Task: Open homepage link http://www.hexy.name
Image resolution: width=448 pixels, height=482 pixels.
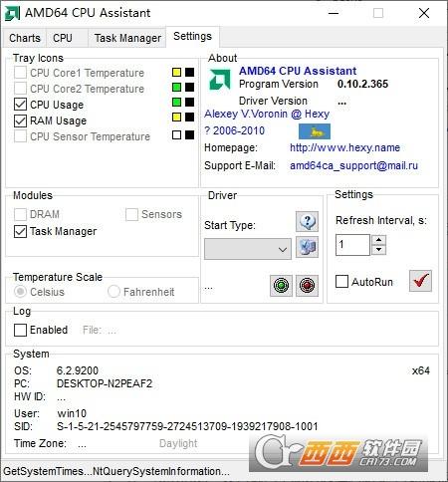Action: click(344, 147)
